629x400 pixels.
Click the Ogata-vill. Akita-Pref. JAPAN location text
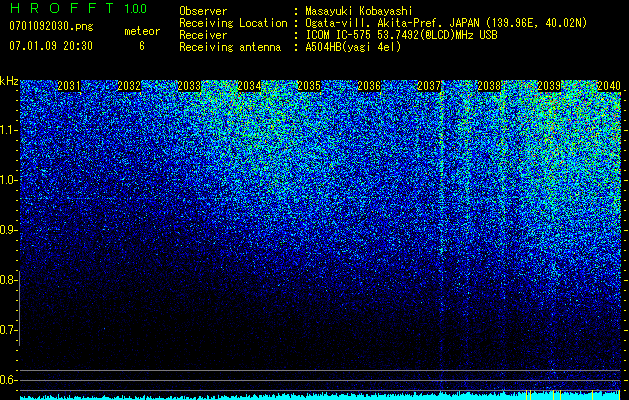click(x=446, y=24)
